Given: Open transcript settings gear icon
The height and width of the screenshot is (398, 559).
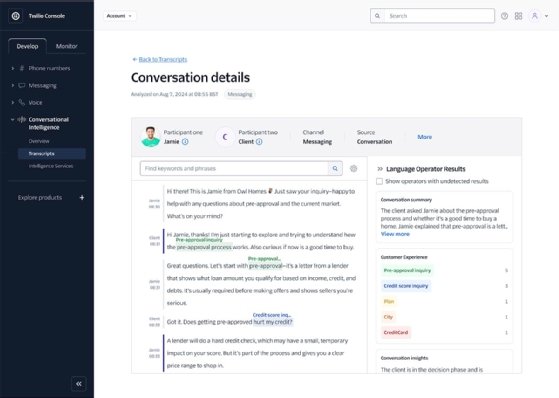Looking at the screenshot, I should (353, 168).
